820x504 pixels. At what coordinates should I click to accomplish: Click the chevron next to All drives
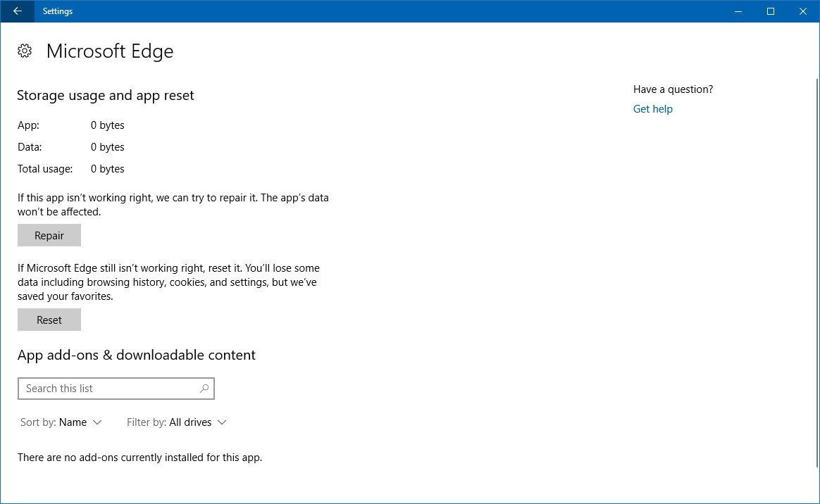coord(222,422)
